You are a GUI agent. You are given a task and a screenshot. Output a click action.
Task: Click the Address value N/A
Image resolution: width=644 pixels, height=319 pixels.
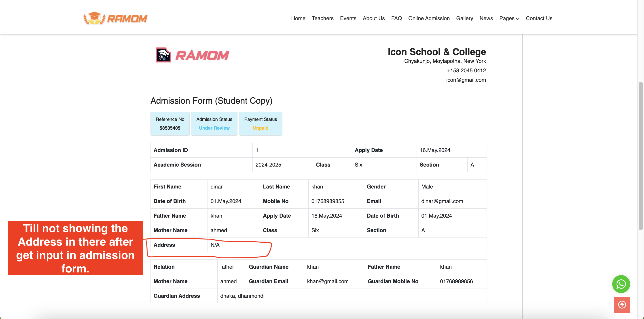point(215,245)
